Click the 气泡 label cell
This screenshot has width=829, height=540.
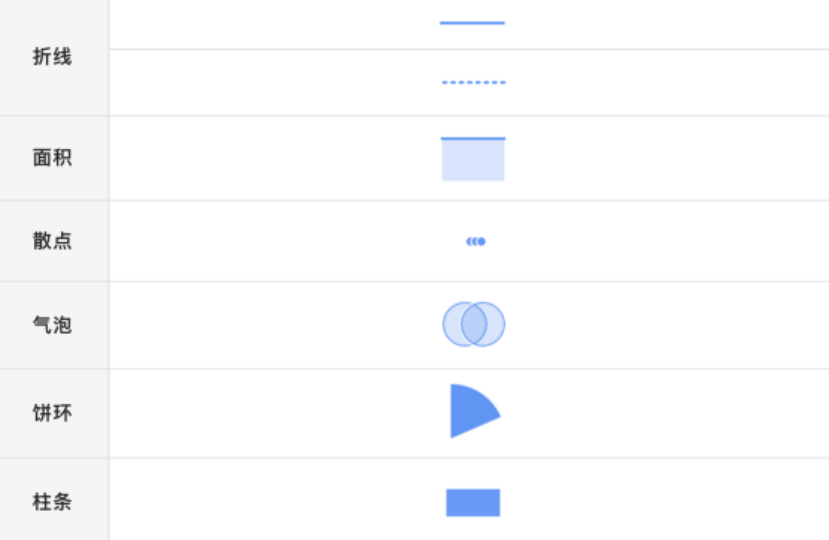point(53,325)
